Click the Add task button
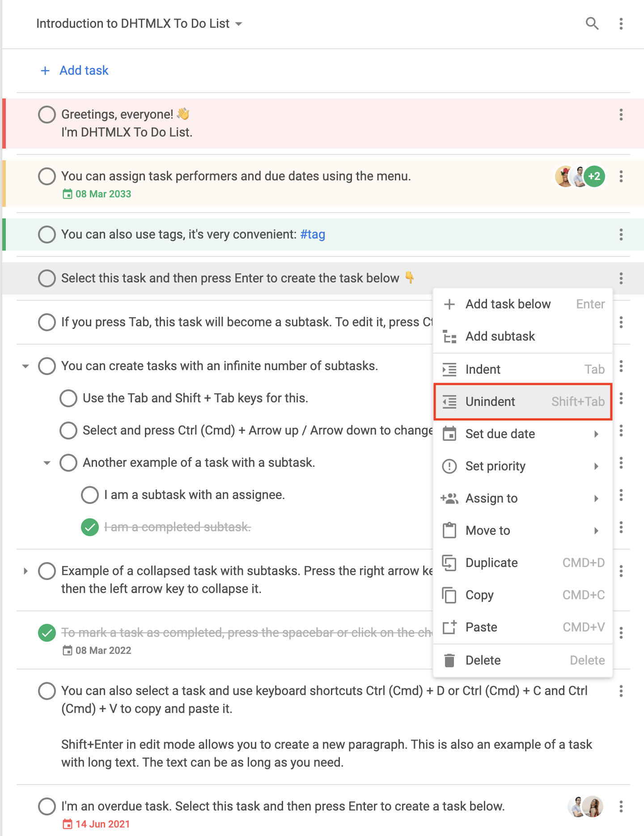Viewport: 644px width, 836px height. (75, 70)
